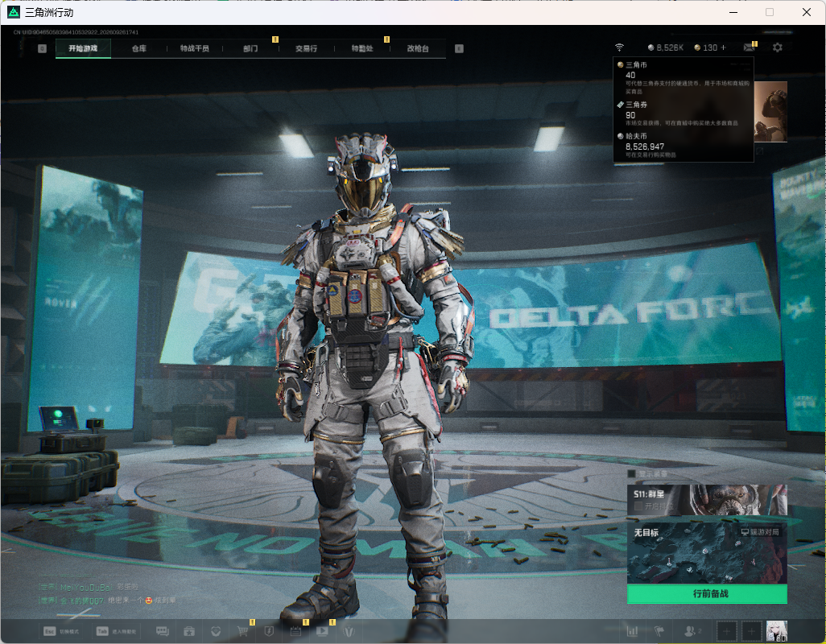The image size is (826, 644).
Task: Open the bar chart statistics icon
Action: [x=632, y=631]
